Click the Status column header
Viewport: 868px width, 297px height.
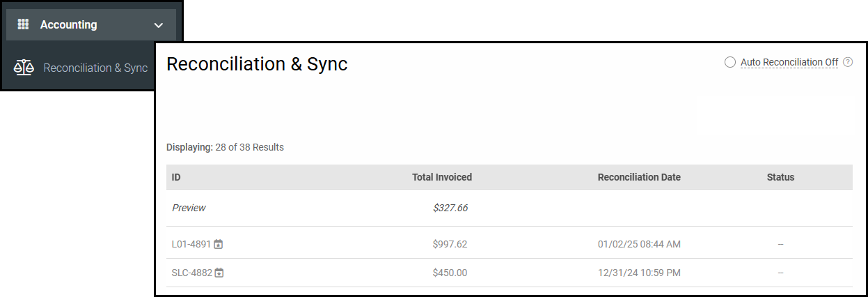pos(780,177)
